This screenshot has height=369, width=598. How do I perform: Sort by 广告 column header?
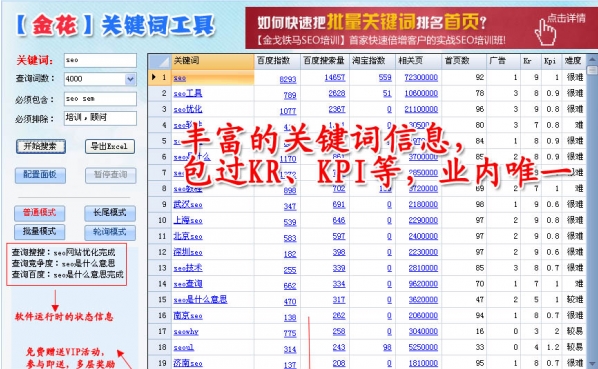(503, 61)
